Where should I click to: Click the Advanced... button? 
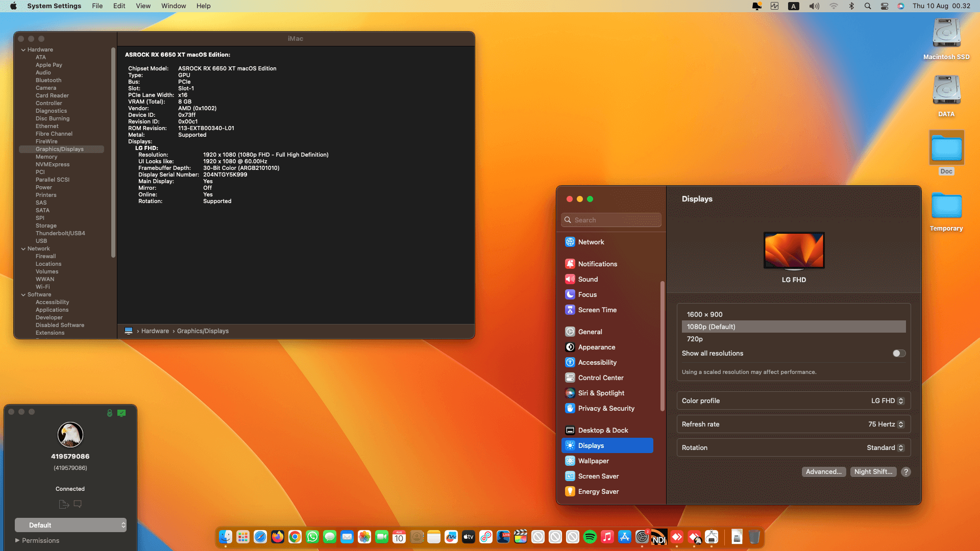point(823,471)
